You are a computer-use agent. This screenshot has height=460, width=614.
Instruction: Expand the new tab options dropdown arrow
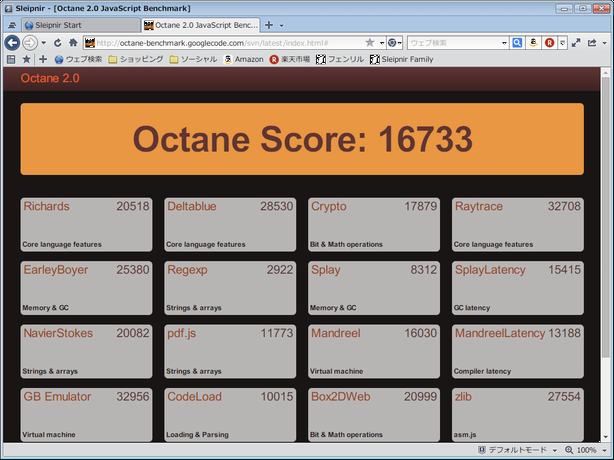click(281, 26)
